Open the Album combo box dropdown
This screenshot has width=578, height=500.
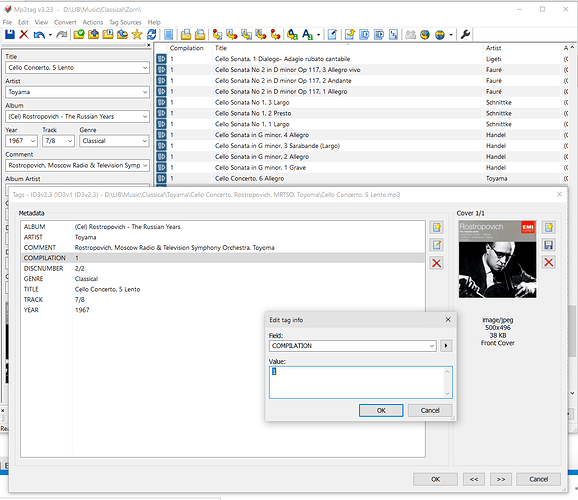point(145,117)
